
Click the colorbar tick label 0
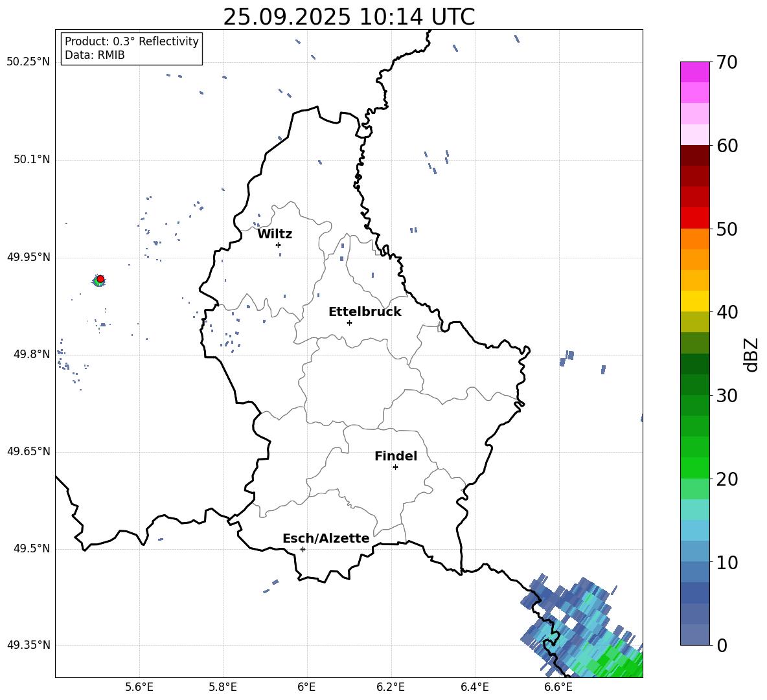pyautogui.click(x=722, y=645)
